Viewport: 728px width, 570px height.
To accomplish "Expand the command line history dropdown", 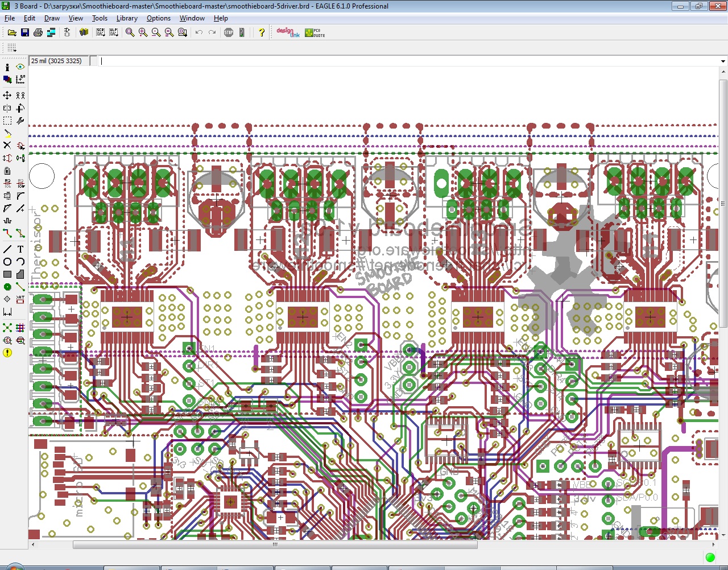I will [723, 61].
